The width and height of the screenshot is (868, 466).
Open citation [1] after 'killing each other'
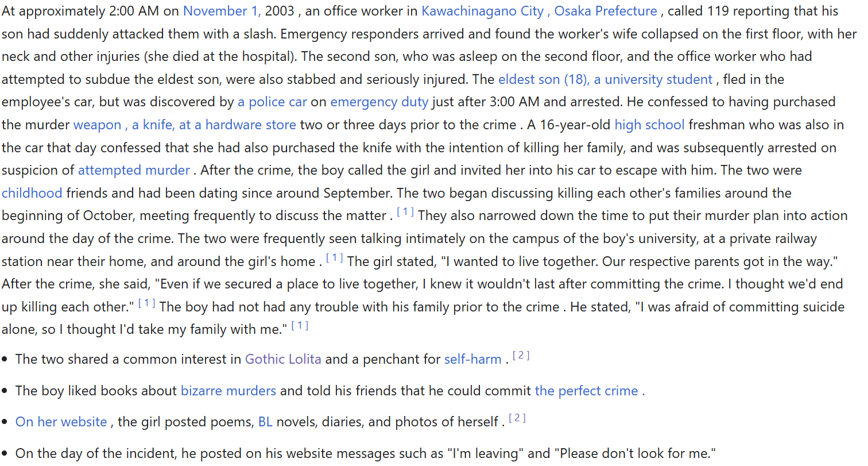coord(146,303)
